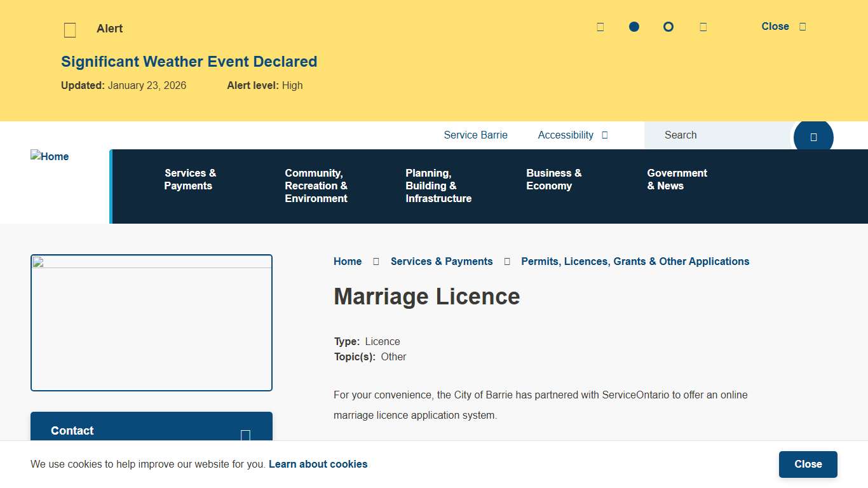Expand the Services & Payments menu
Screen dimensions: 868x488
(x=189, y=180)
